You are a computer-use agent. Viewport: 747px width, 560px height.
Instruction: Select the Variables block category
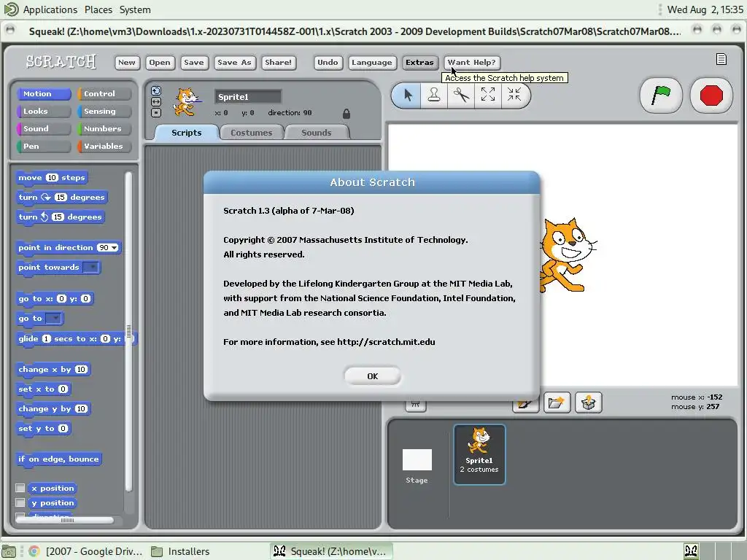(104, 146)
